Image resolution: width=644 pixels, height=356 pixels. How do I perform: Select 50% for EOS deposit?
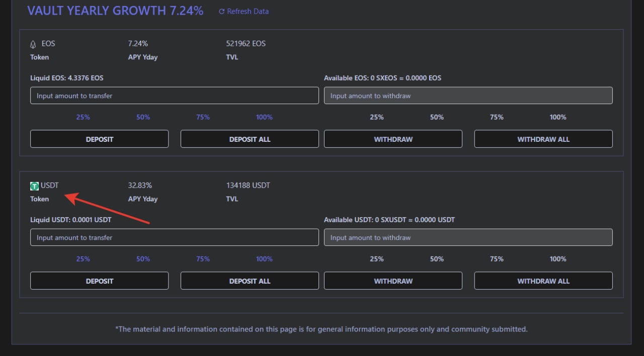pyautogui.click(x=143, y=117)
